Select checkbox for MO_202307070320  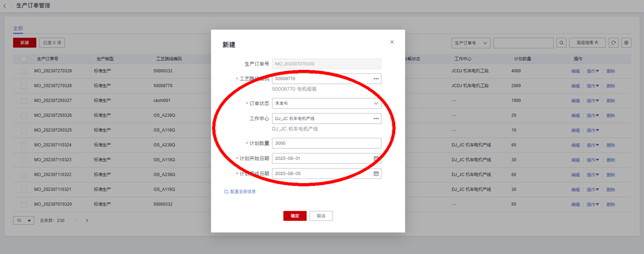(24, 204)
